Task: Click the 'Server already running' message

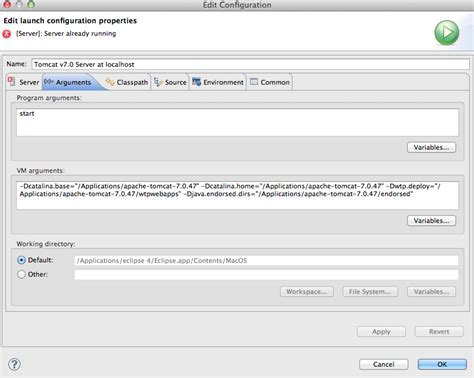Action: (66, 34)
